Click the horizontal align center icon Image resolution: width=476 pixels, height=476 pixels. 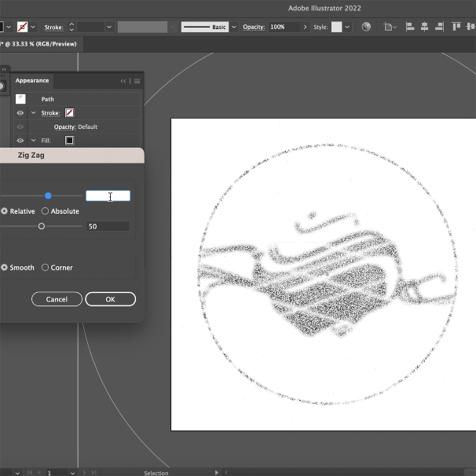click(x=424, y=27)
